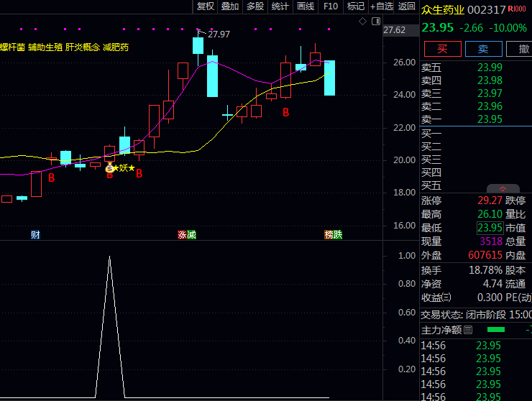Click the large cyan candlestick after 27.97 peak
The height and width of the screenshot is (401, 532).
[x=212, y=76]
